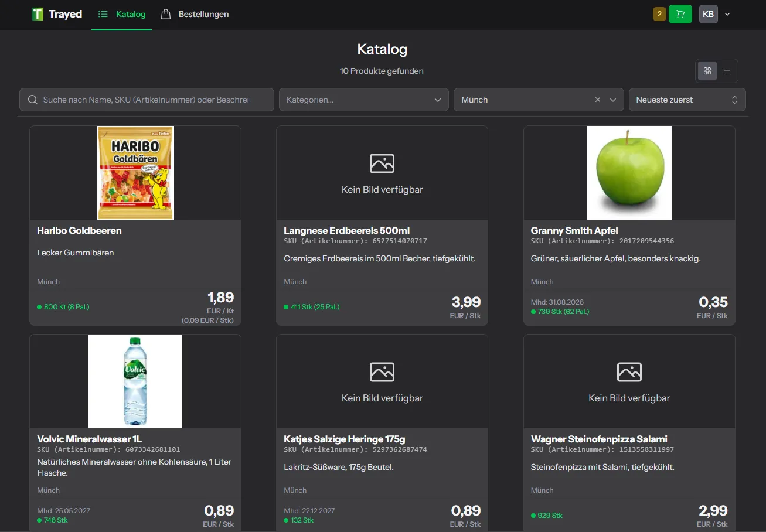The width and height of the screenshot is (766, 532).
Task: Open the shopping cart
Action: point(680,14)
